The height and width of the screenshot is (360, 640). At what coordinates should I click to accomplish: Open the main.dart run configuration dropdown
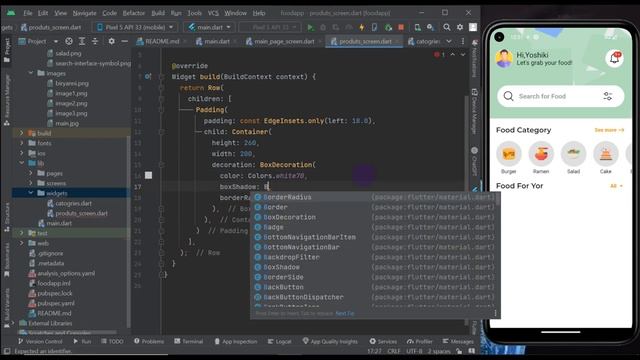[209, 27]
